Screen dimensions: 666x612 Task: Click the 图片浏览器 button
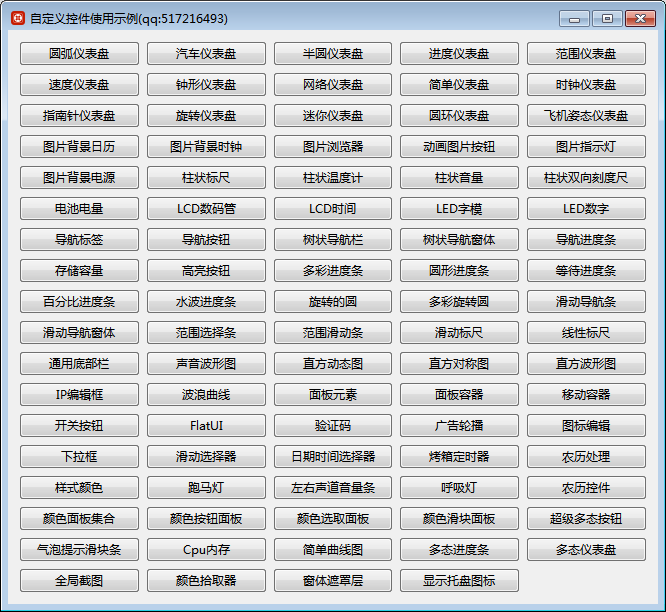333,147
